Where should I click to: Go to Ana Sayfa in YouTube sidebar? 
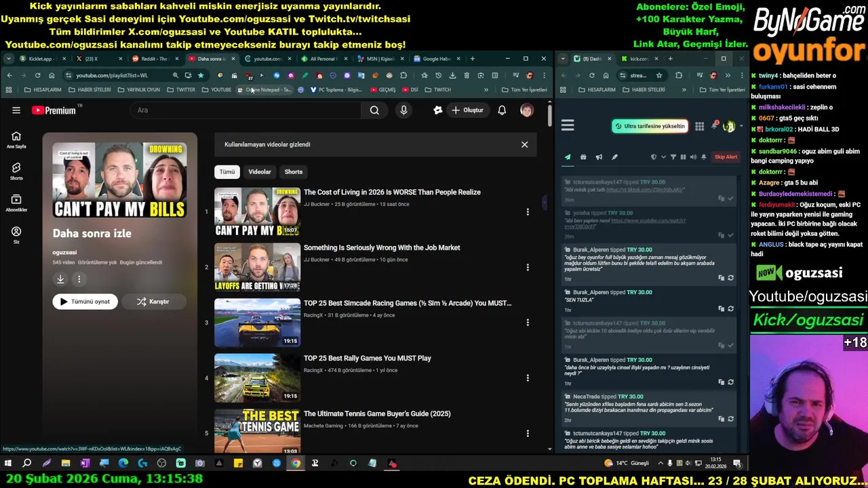tap(16, 140)
